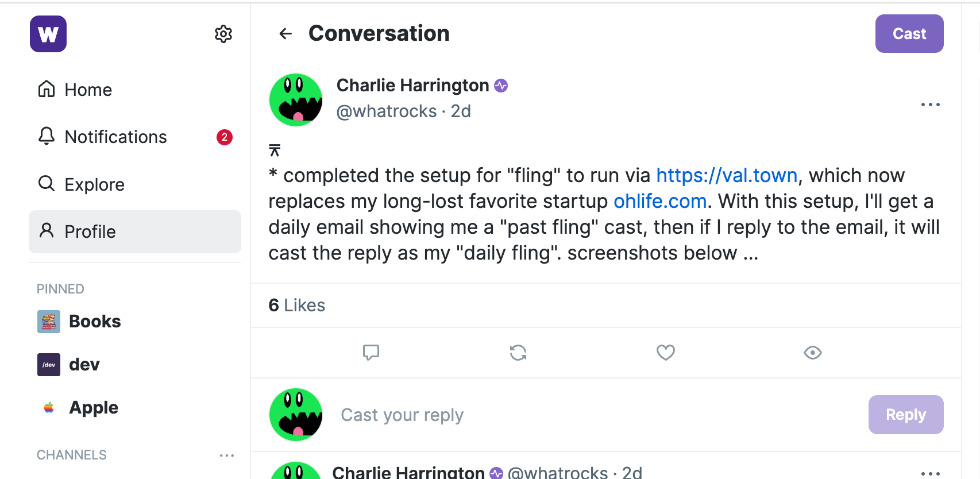Screen dimensions: 980x479
Task: Go to Explore
Action: (x=94, y=184)
